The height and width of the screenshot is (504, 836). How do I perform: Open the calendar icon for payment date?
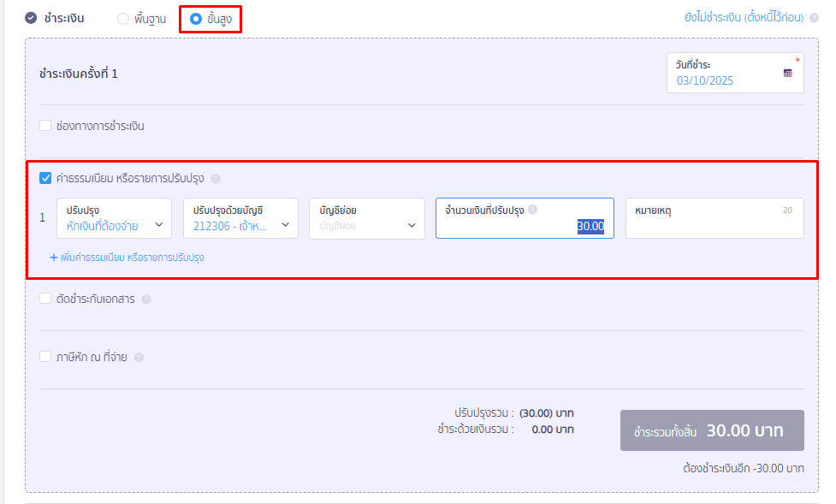tap(787, 74)
